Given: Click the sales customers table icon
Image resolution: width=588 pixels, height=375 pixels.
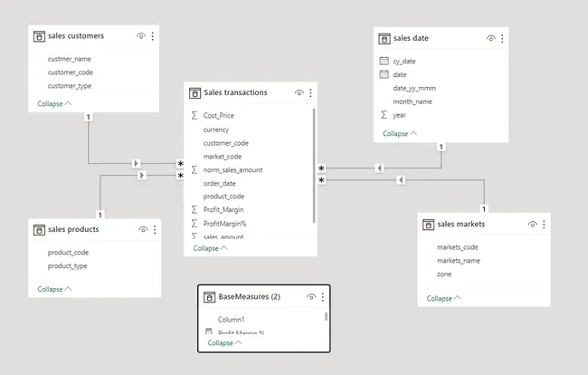Looking at the screenshot, I should (x=39, y=36).
